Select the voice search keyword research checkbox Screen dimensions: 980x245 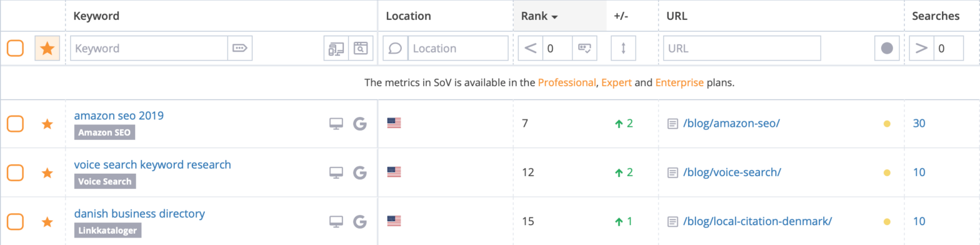click(x=15, y=172)
